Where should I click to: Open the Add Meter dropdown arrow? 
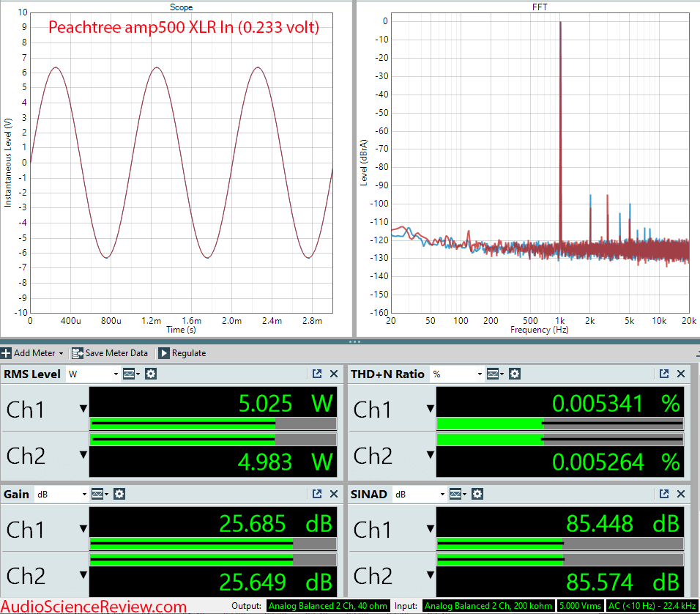click(62, 353)
